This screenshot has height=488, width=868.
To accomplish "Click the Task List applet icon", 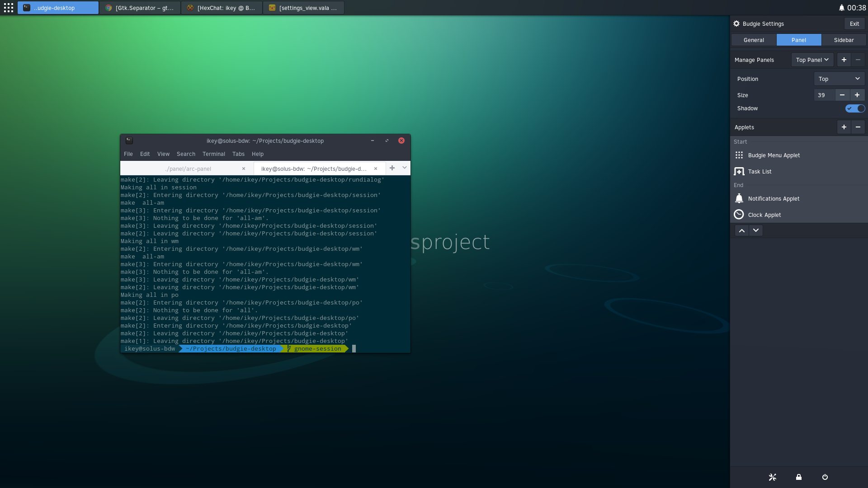I will point(739,171).
